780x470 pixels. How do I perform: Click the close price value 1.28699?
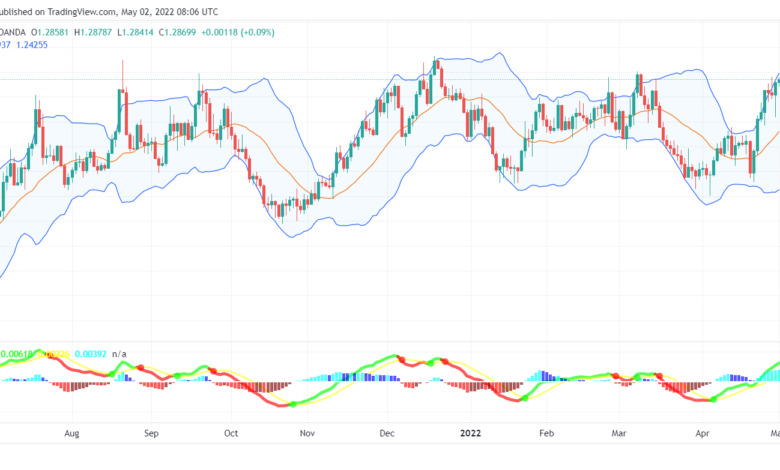point(181,32)
